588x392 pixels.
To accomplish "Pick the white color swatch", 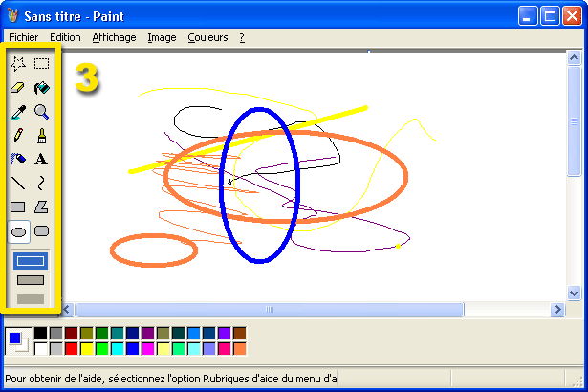I will tap(40, 348).
